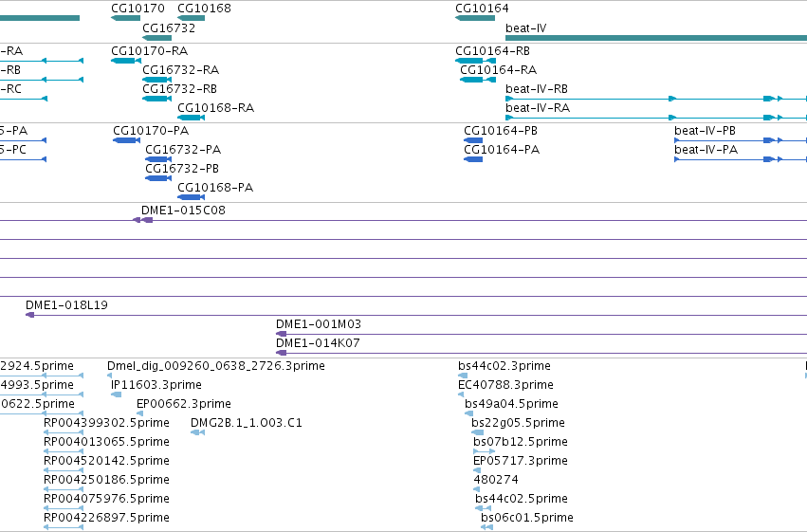The width and height of the screenshot is (807, 532).
Task: Select EST RP004399302.5prime
Action: [64, 432]
